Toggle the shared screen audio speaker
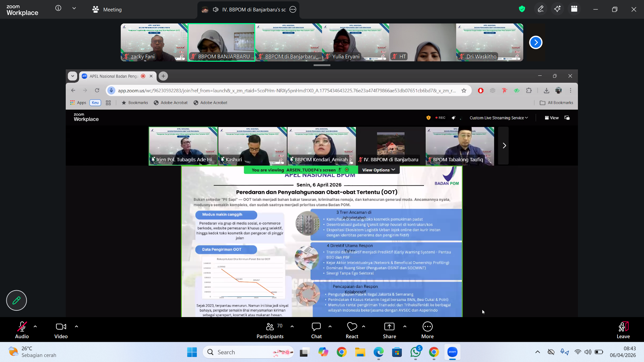Screen dimensions: 644x362 coord(216,9)
